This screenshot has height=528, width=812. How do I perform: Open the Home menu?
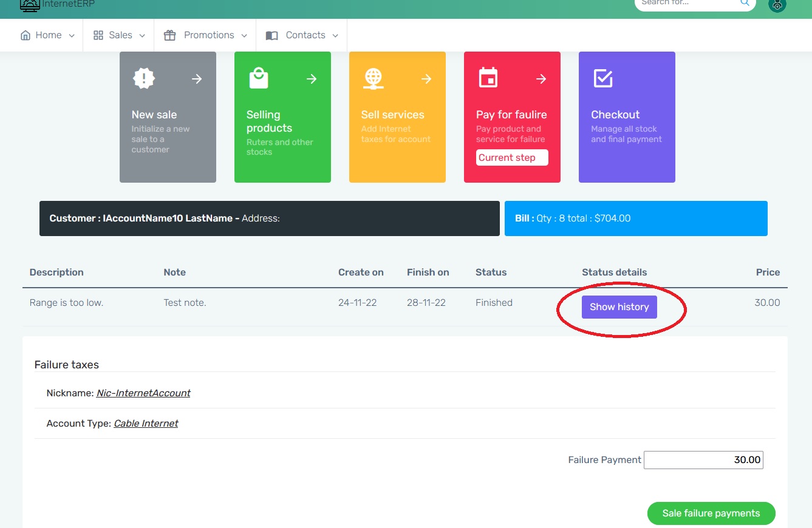coord(47,35)
